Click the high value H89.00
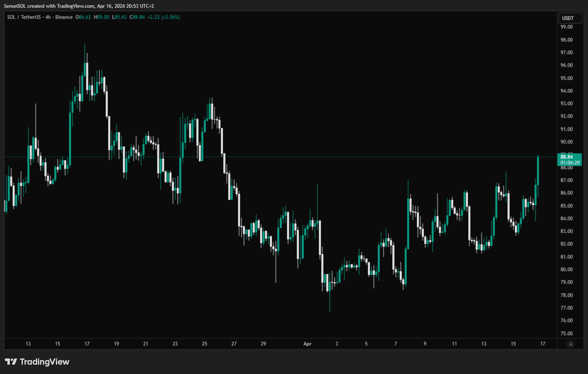 102,17
